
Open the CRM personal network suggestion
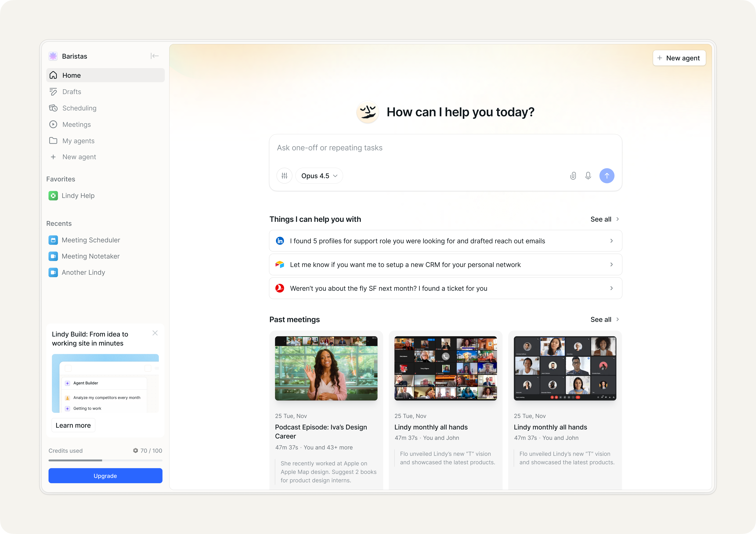(x=446, y=264)
